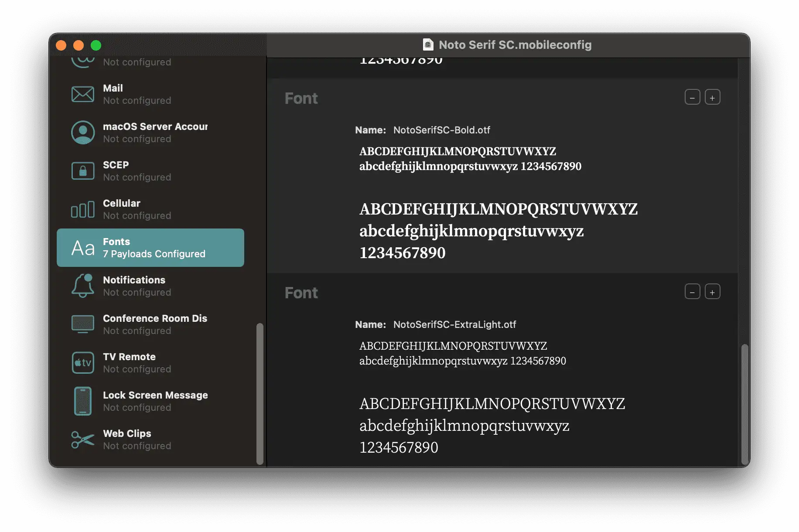Click the Conference Room Display monitor icon
The height and width of the screenshot is (532, 799).
[82, 324]
